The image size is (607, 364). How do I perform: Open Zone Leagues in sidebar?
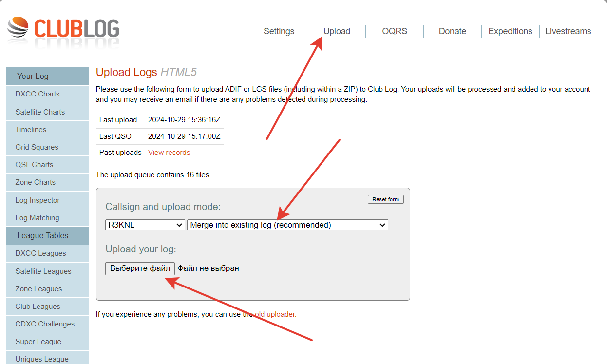click(47, 289)
